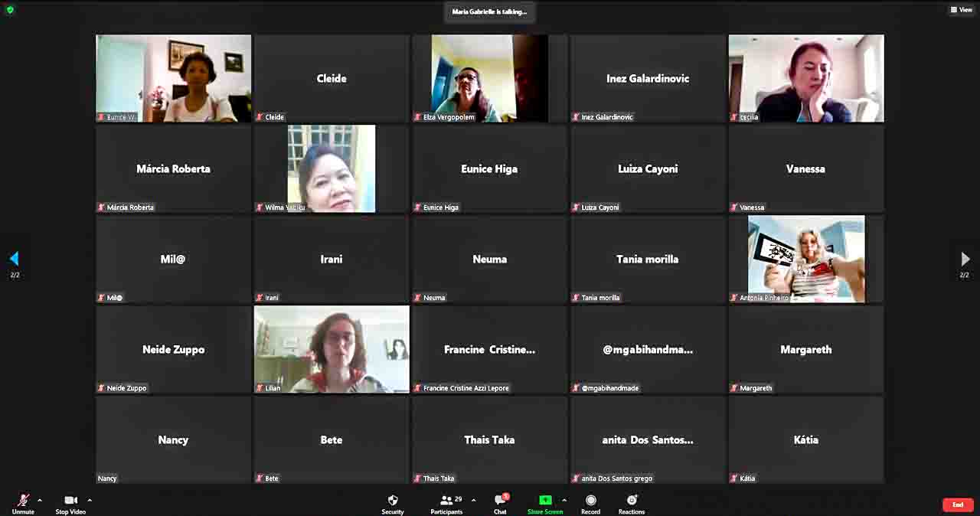Open the View layout menu
The image size is (980, 516).
click(961, 10)
